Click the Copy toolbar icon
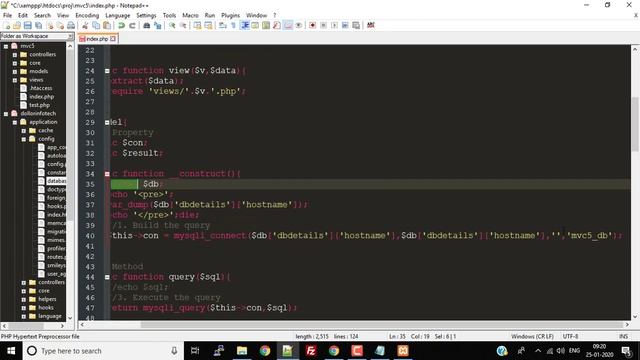This screenshot has width=640, height=360. [96, 25]
